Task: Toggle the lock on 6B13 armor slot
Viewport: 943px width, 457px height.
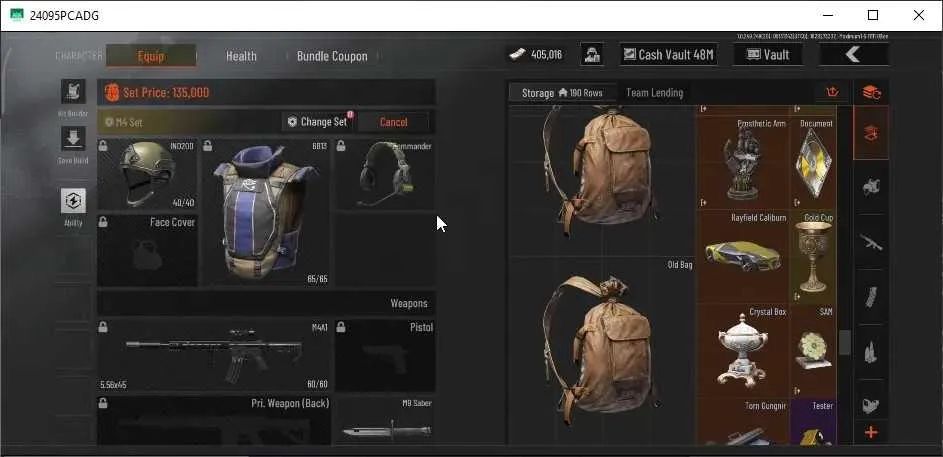Action: click(x=207, y=146)
